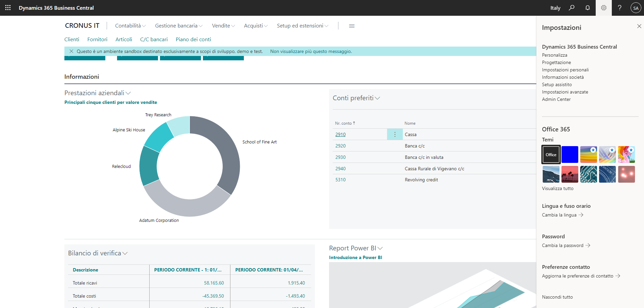The width and height of the screenshot is (644, 308).
Task: Open Informazioni società
Action: point(563,77)
